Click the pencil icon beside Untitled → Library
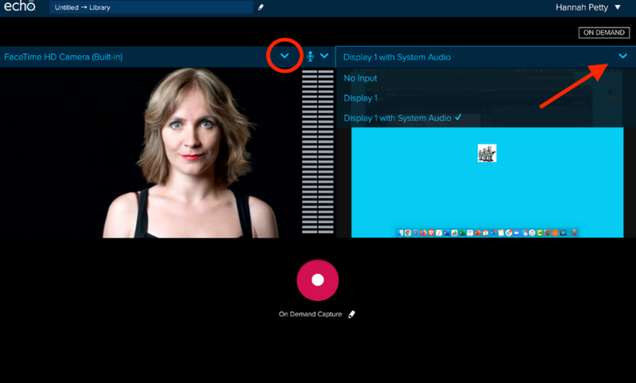Screen dimensions: 636x383 261,7
